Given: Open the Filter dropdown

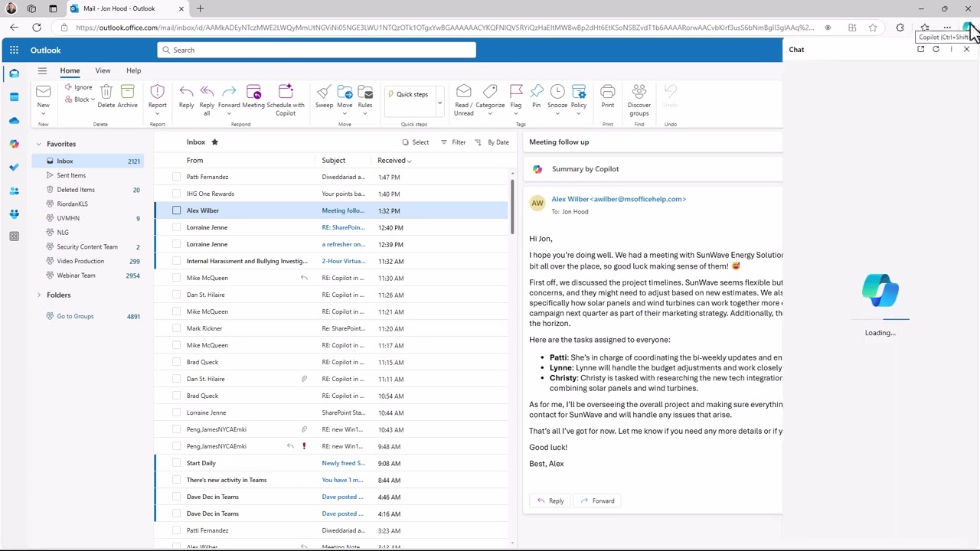Looking at the screenshot, I should coord(453,142).
